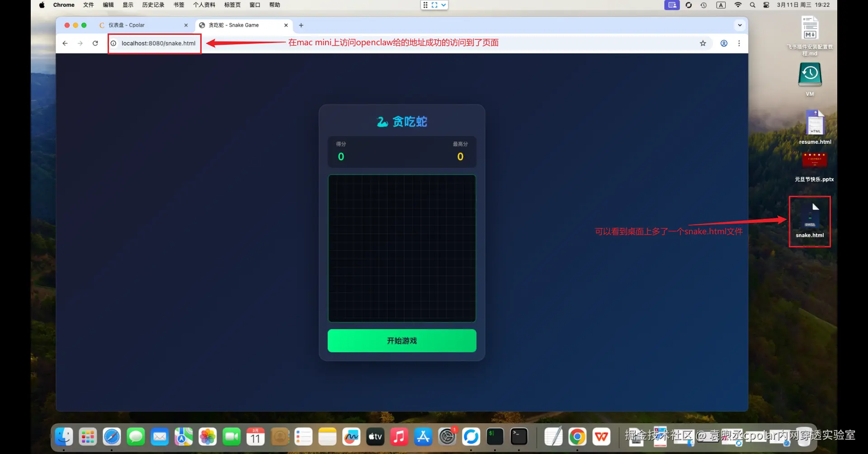Open Messages from the Dock
This screenshot has height=454, width=868.
136,436
